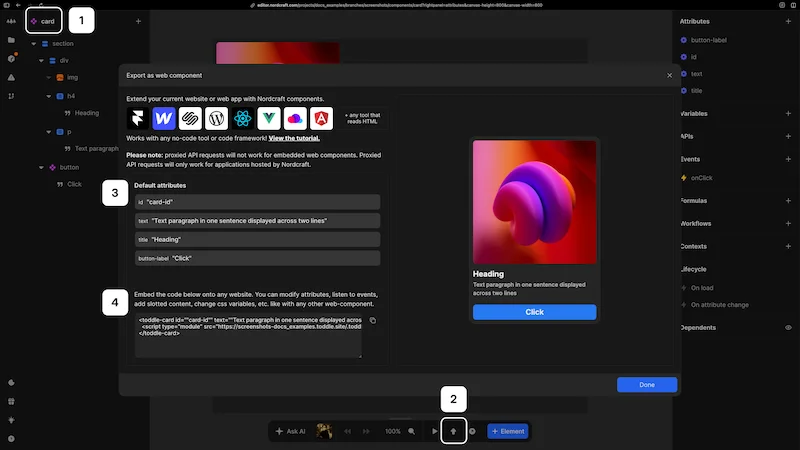Screen dimensions: 800x450
Task: Open the 'View the tutorial' link
Action: click(294, 138)
